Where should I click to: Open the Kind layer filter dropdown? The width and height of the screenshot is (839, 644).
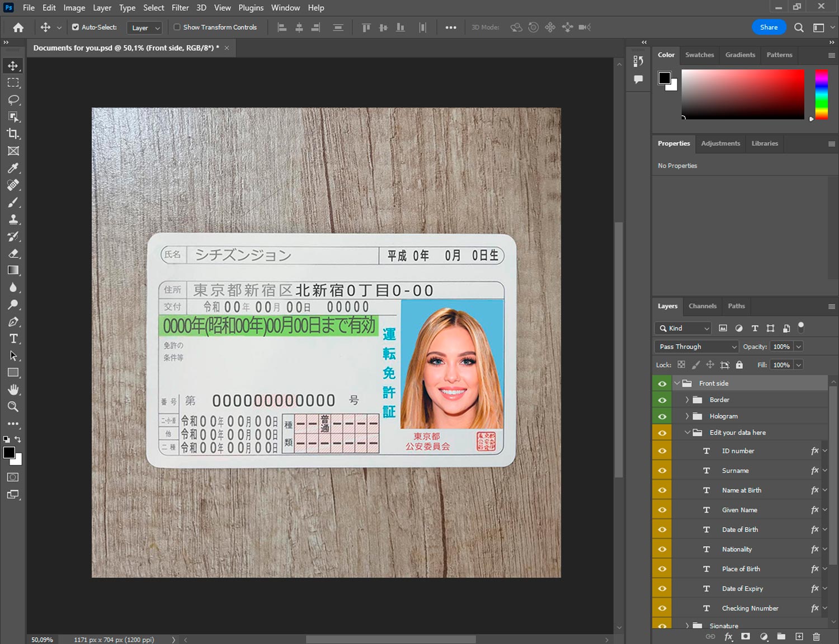(683, 328)
